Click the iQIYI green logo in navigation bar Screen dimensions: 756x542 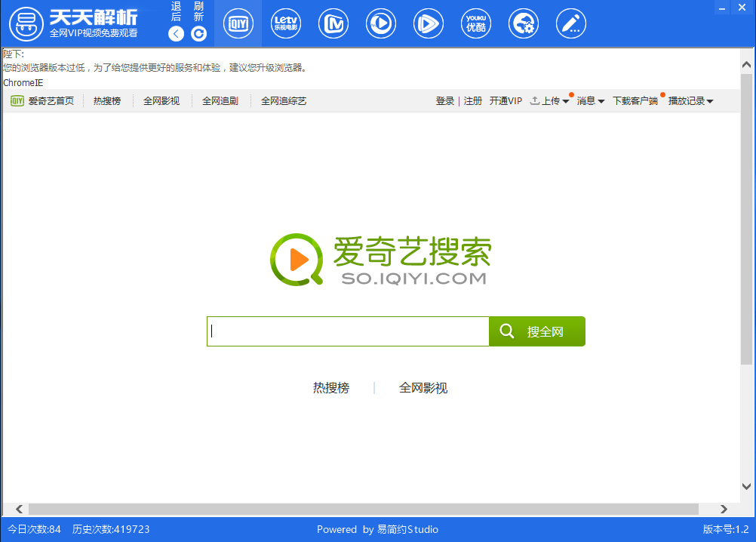point(17,100)
